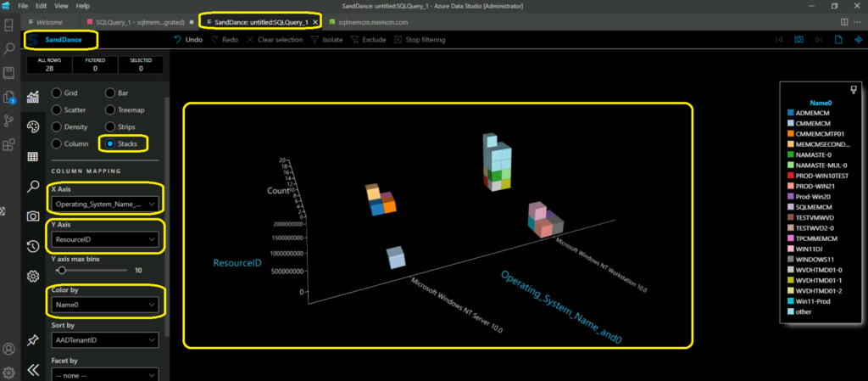This screenshot has height=381, width=868.
Task: Open the Manage gear in activity bar
Action: pyautogui.click(x=8, y=372)
